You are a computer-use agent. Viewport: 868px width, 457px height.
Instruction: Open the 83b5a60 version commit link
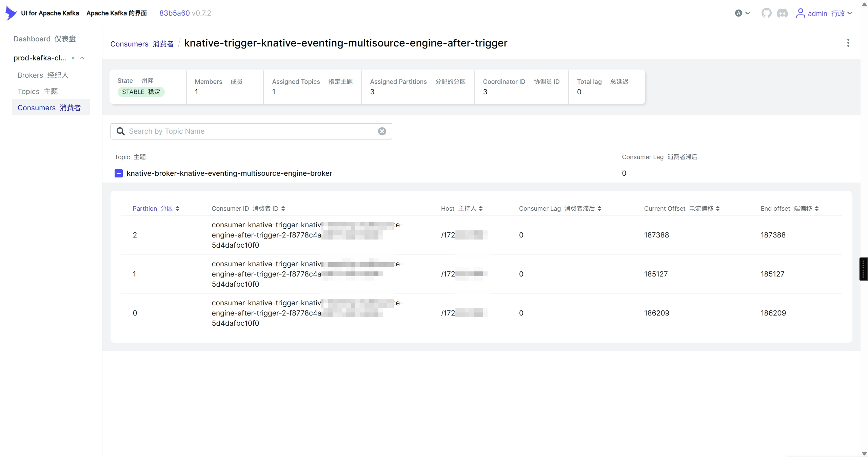(175, 13)
